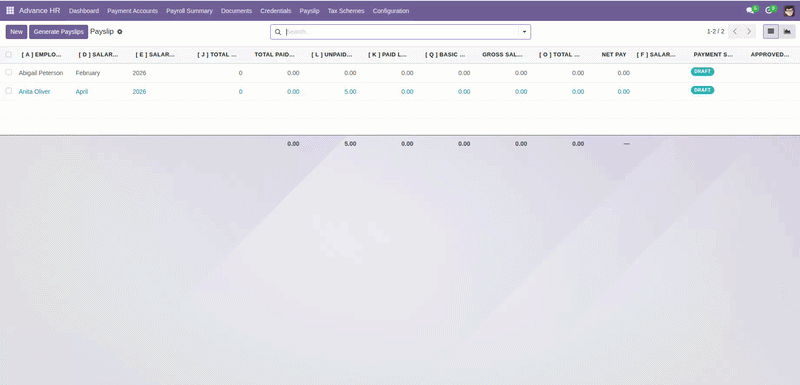This screenshot has height=385, width=800.
Task: Open the Dashboard menu
Action: (x=84, y=11)
